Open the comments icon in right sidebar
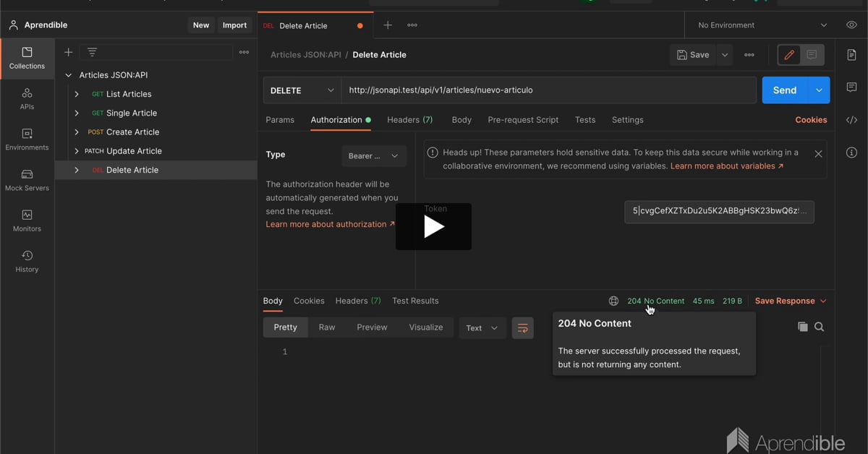Image resolution: width=868 pixels, height=454 pixels. [851, 87]
